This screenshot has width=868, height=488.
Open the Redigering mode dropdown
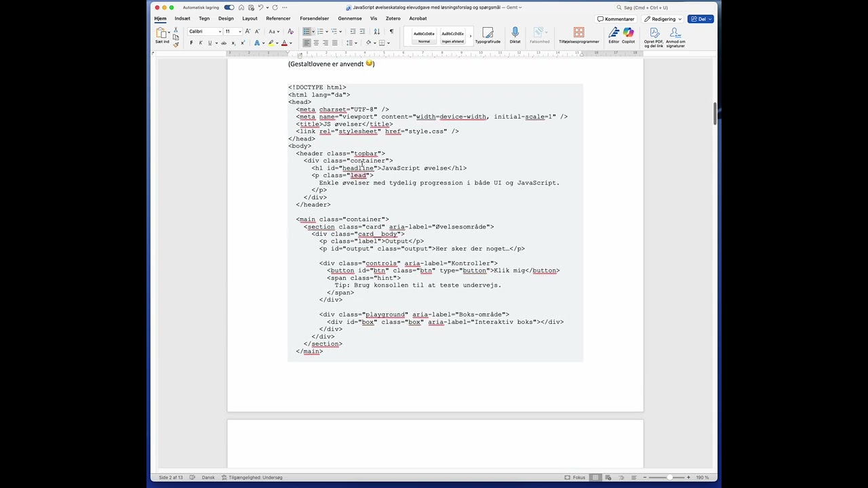pyautogui.click(x=663, y=19)
